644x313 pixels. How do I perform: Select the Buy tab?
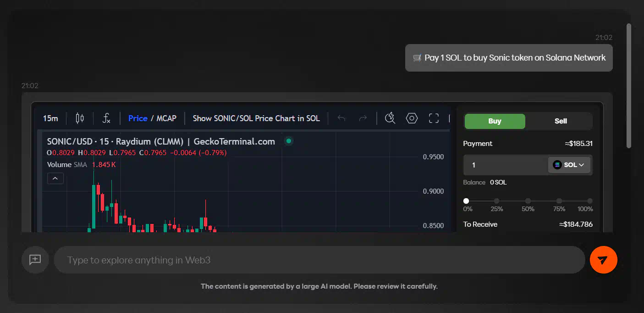(x=495, y=121)
